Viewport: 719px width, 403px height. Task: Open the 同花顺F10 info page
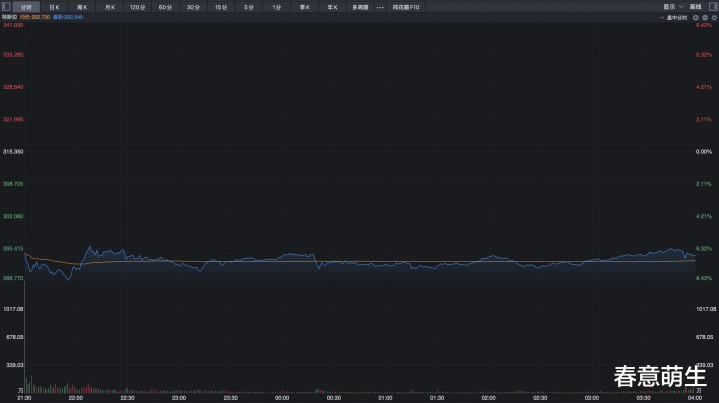(x=406, y=7)
